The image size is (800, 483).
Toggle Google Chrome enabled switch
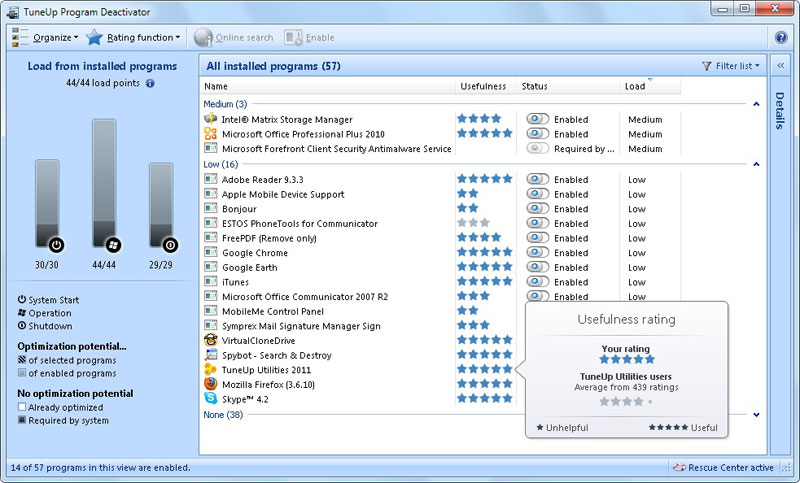tap(538, 252)
